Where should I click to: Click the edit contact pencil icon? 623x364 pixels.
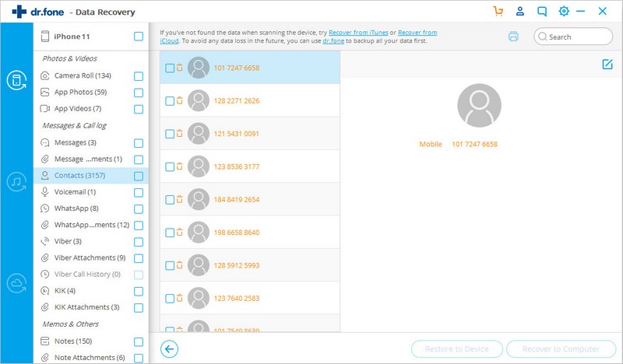point(607,65)
